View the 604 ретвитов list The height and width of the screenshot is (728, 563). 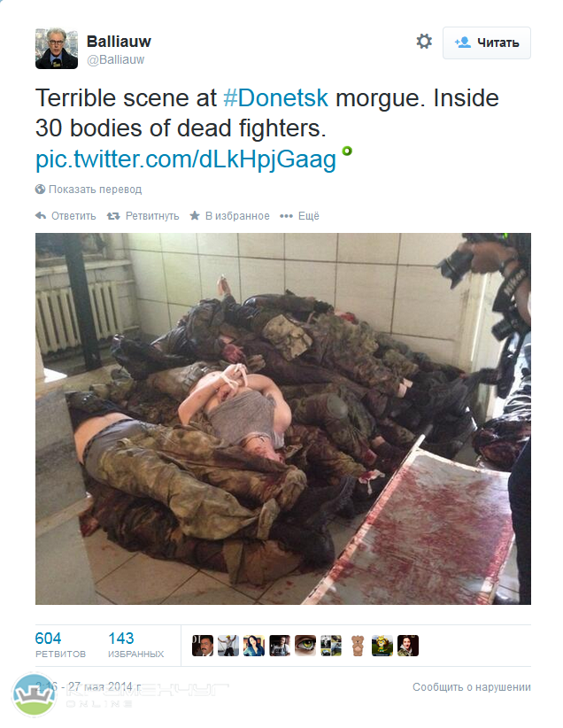point(60,645)
